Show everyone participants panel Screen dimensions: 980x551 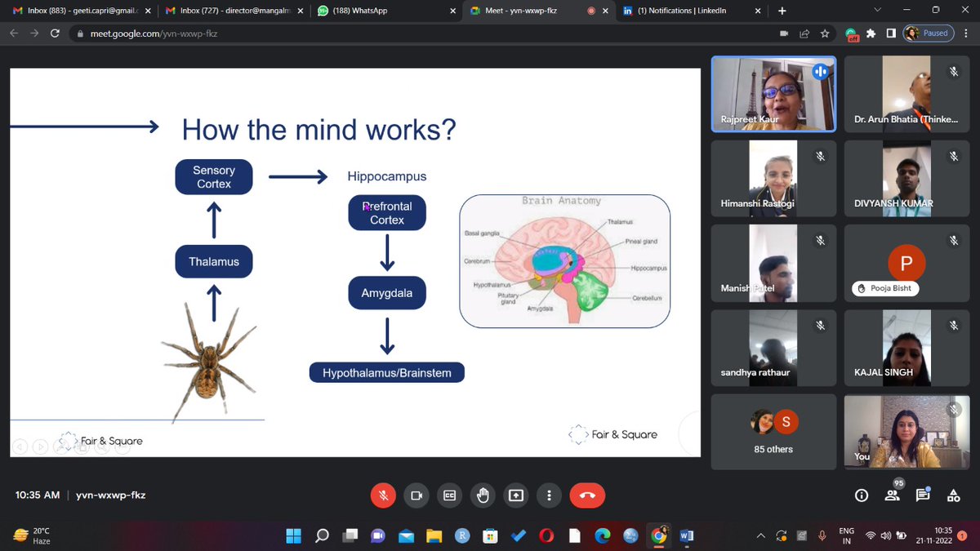[892, 495]
